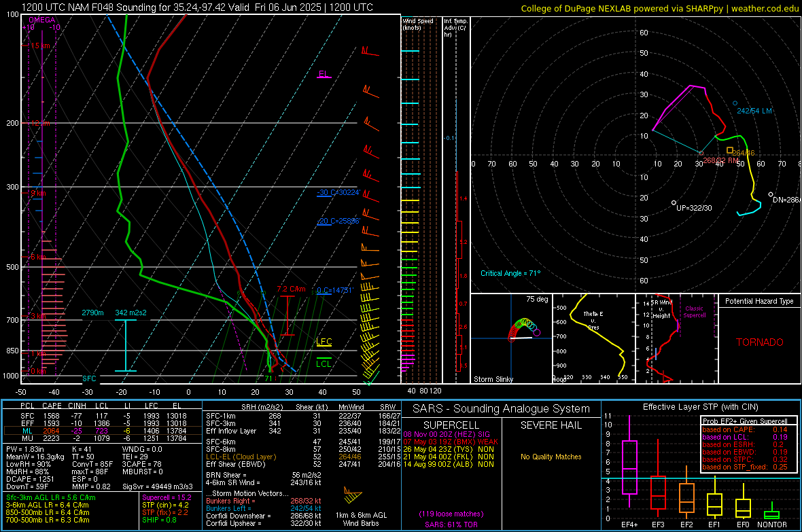Click the sounding title with valid time
Screen dimensions: 802x532
[197, 7]
